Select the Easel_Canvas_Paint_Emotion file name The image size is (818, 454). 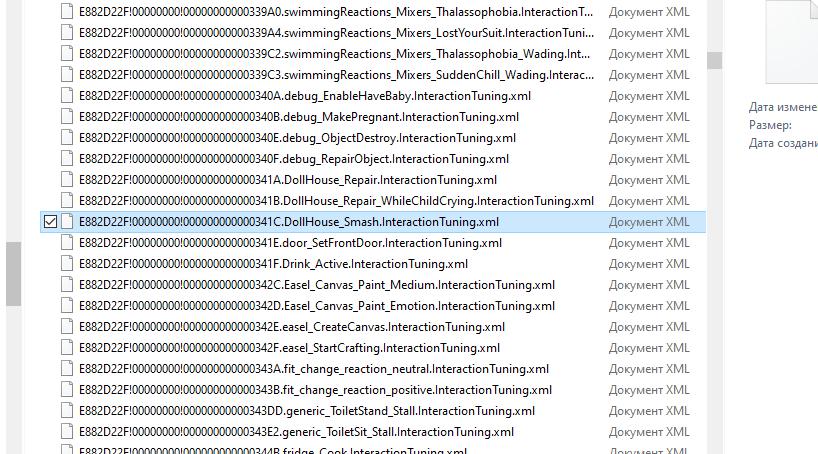click(316, 306)
